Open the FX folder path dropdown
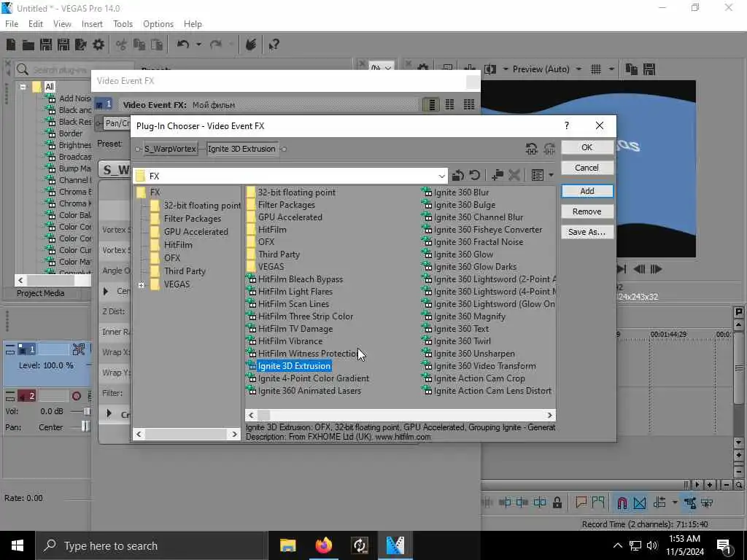 tap(441, 176)
